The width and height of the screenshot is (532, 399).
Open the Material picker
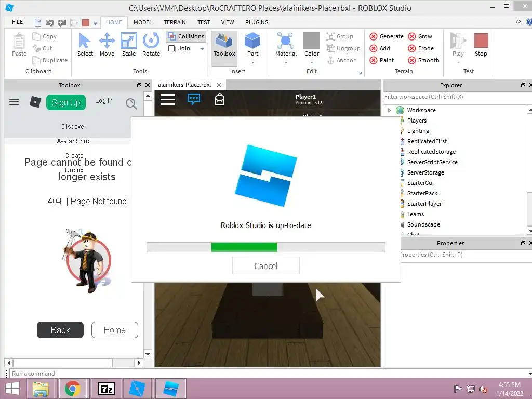pos(286,45)
